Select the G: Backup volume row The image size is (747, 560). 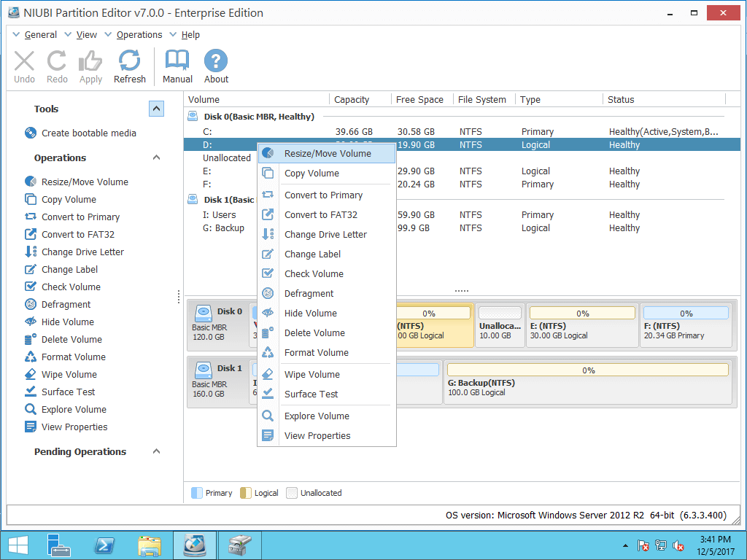tap(462, 227)
